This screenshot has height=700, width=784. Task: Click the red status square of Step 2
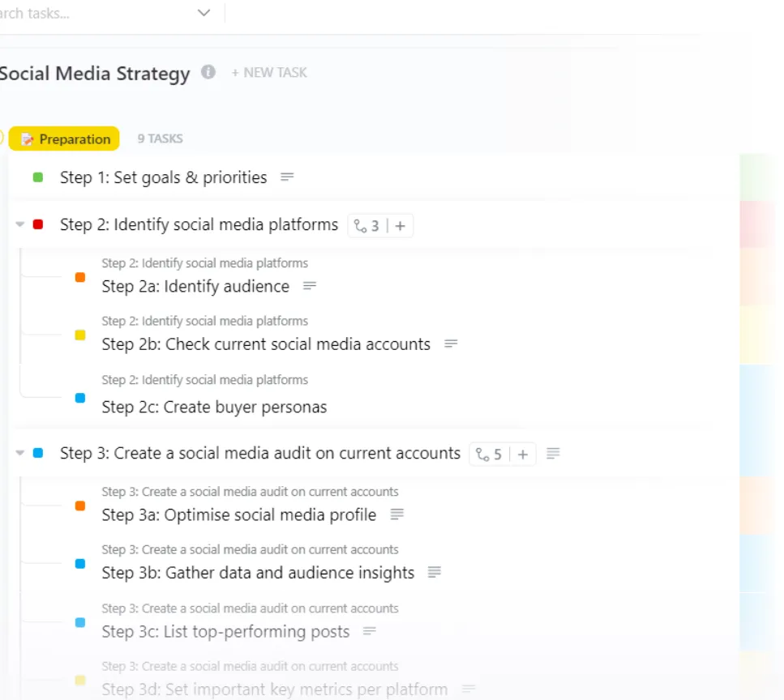pos(38,224)
